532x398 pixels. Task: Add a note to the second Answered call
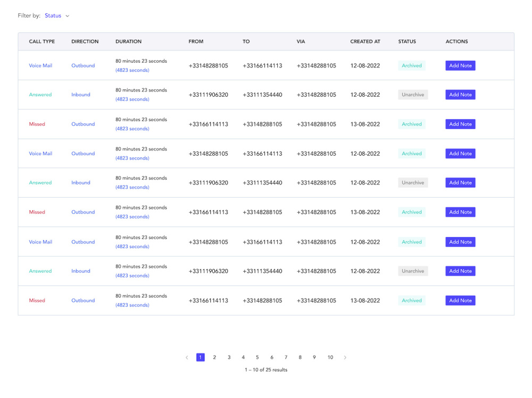click(460, 183)
